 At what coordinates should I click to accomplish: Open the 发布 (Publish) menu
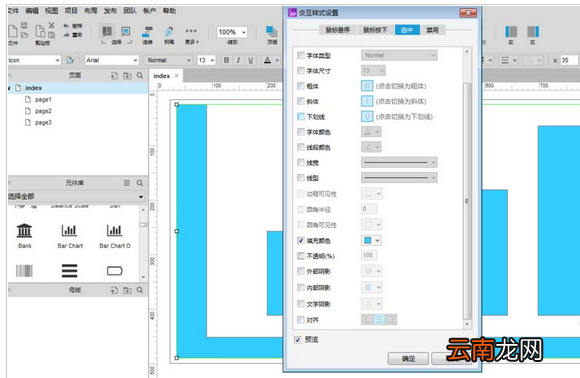tap(110, 11)
